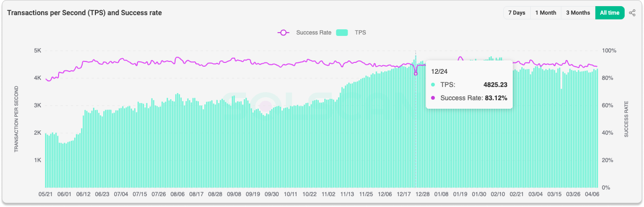The image size is (644, 207).
Task: Click the 100% label on right axis
Action: (x=609, y=51)
